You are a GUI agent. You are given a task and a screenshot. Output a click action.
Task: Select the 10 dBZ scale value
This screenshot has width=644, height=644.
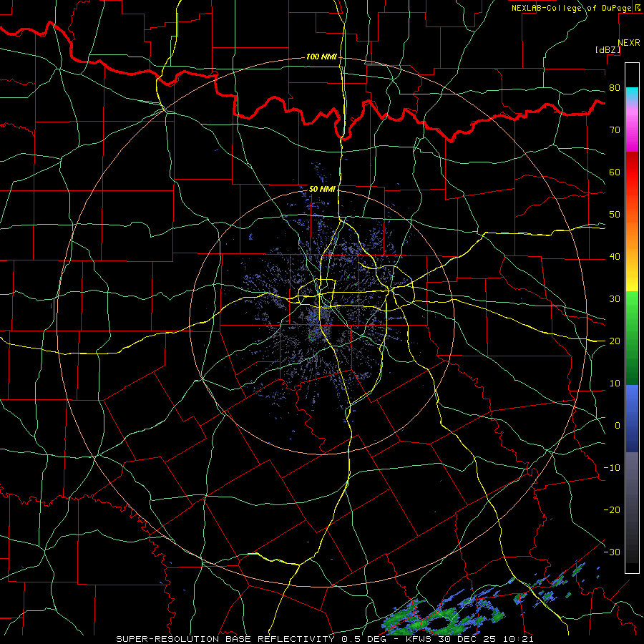pyautogui.click(x=615, y=384)
